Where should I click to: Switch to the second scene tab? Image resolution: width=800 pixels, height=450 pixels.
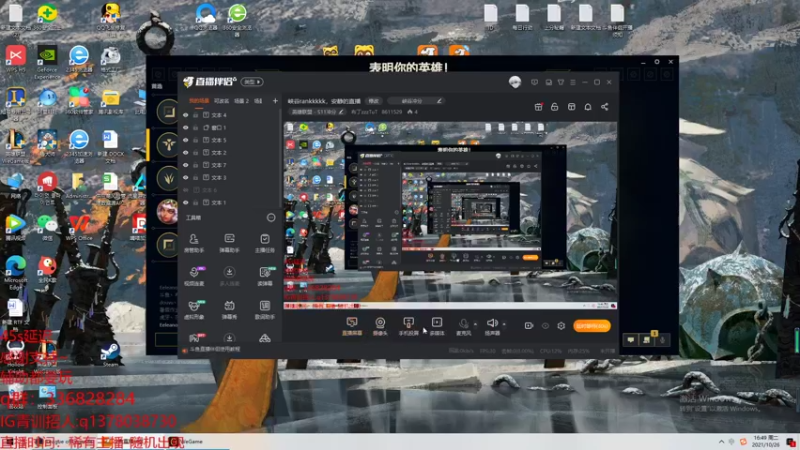coord(221,101)
